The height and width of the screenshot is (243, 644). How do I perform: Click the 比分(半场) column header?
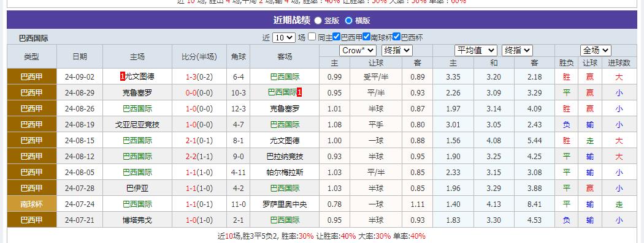[199, 56]
